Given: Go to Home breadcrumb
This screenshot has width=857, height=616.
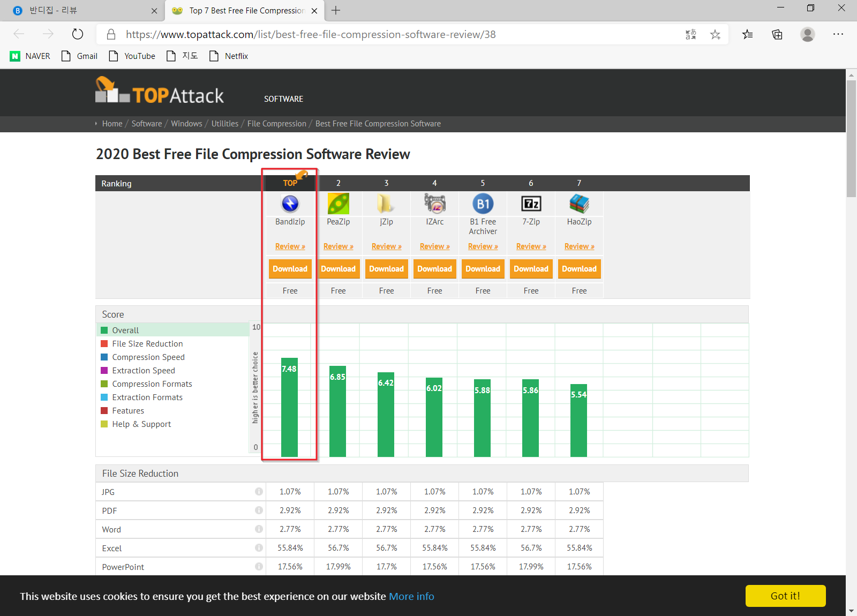Looking at the screenshot, I should pyautogui.click(x=112, y=124).
